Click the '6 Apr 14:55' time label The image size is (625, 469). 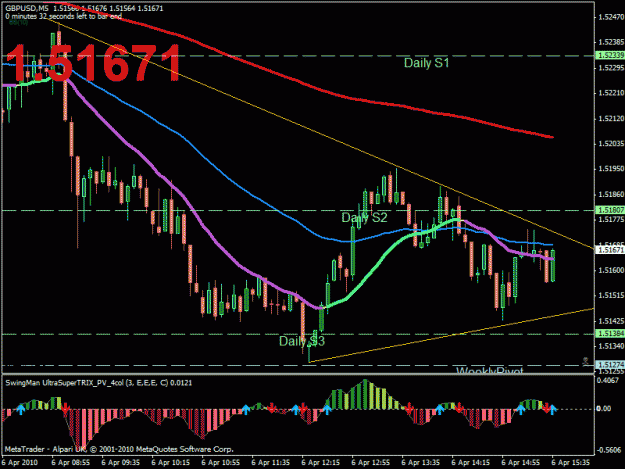[x=521, y=463]
